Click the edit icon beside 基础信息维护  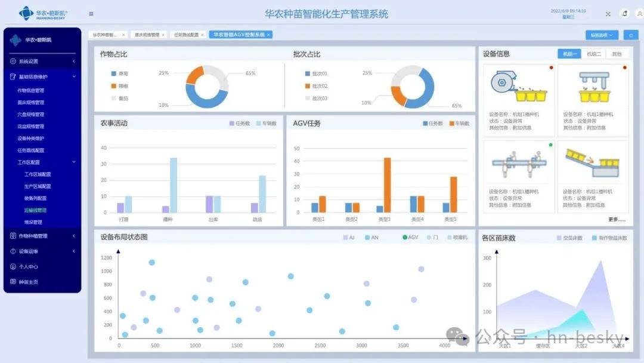click(x=13, y=76)
